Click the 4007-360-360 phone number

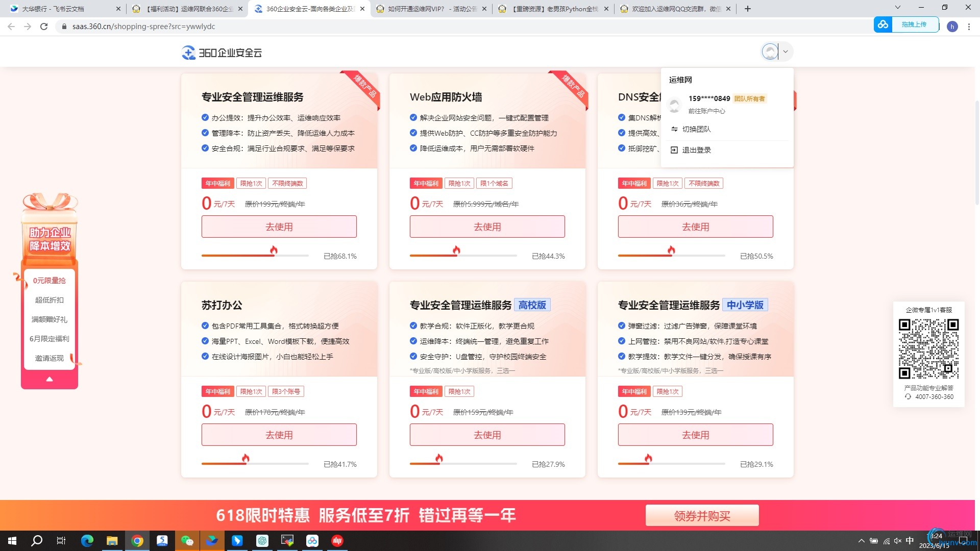click(934, 397)
